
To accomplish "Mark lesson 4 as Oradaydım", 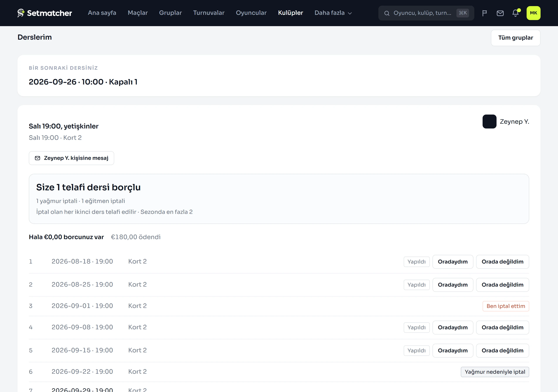I will pos(453,327).
